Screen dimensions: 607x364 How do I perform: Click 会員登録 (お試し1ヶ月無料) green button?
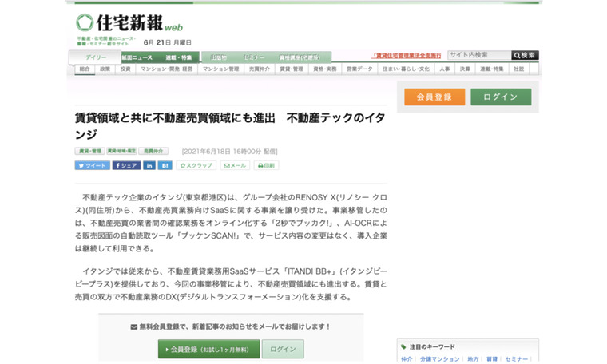(x=208, y=349)
